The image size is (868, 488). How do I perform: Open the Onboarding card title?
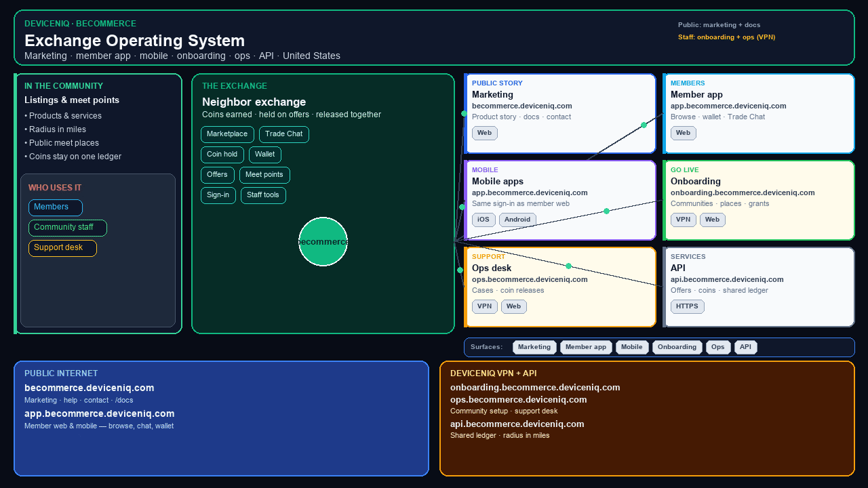click(696, 182)
